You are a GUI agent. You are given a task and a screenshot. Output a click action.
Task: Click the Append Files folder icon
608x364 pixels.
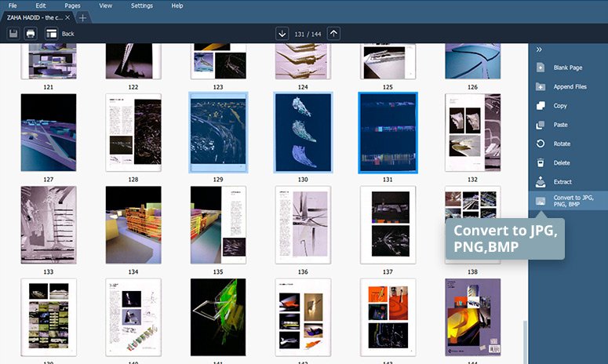(541, 86)
